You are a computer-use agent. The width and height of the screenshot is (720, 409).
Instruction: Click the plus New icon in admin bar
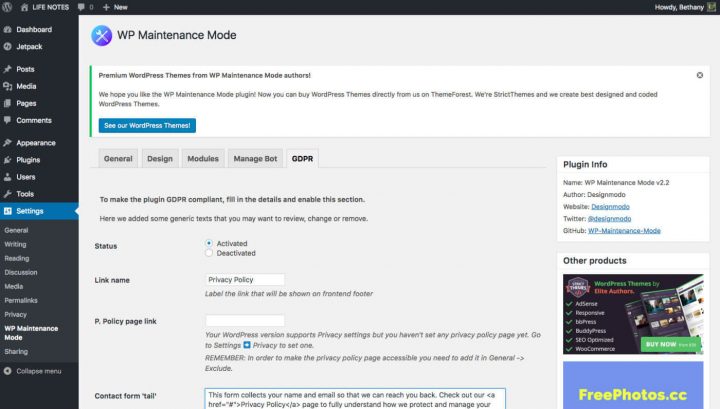tap(106, 7)
